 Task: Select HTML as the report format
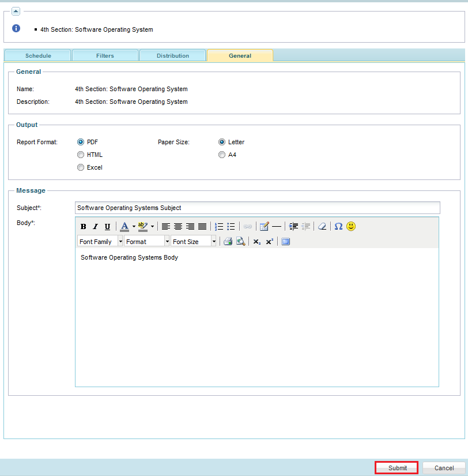coord(81,155)
